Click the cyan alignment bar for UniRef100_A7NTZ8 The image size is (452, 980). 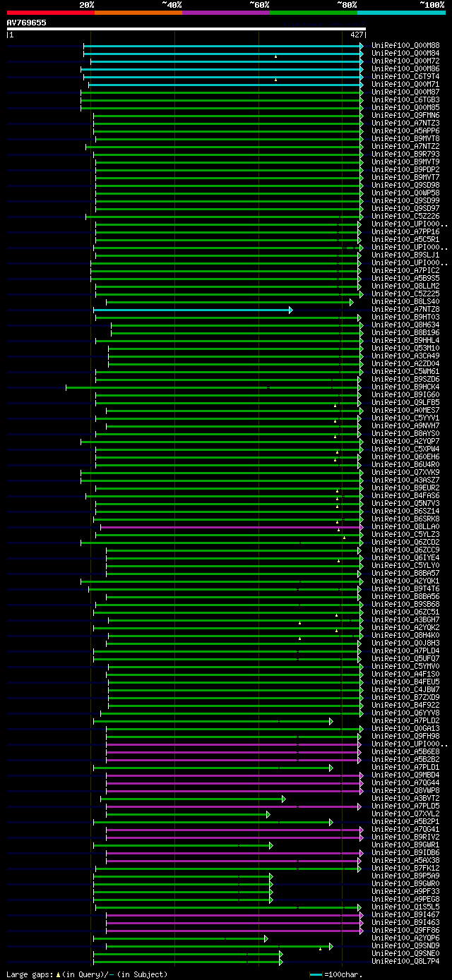192,310
